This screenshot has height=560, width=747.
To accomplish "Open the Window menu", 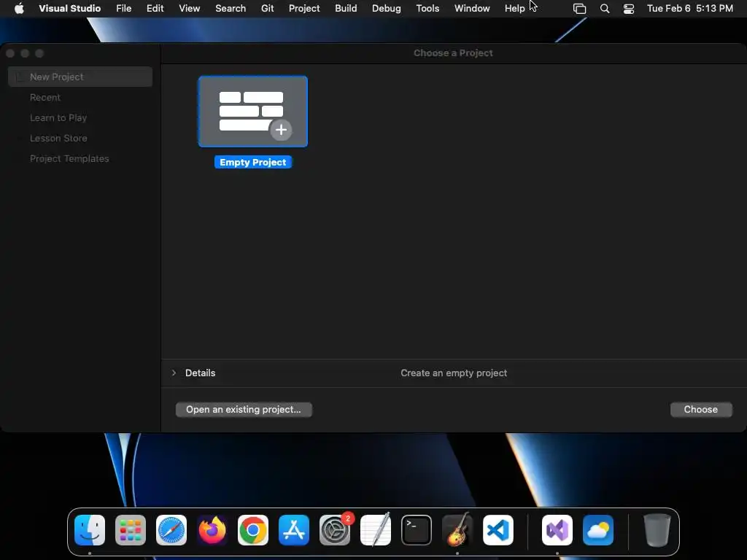I will click(472, 8).
